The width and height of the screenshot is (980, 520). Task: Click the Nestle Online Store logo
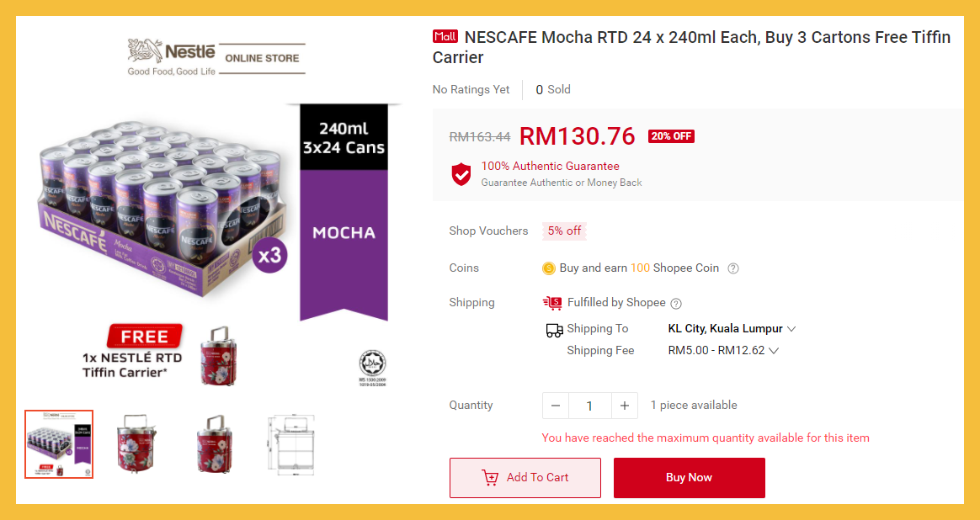pos(216,57)
